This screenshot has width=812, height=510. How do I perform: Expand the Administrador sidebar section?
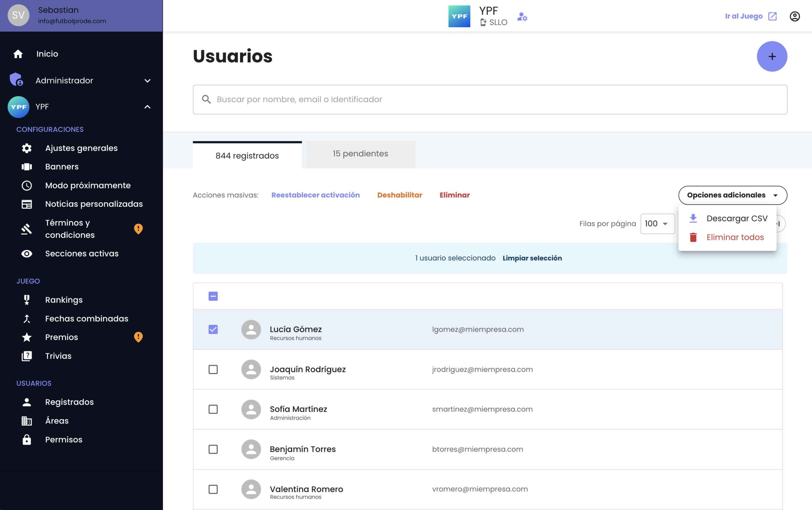(147, 81)
